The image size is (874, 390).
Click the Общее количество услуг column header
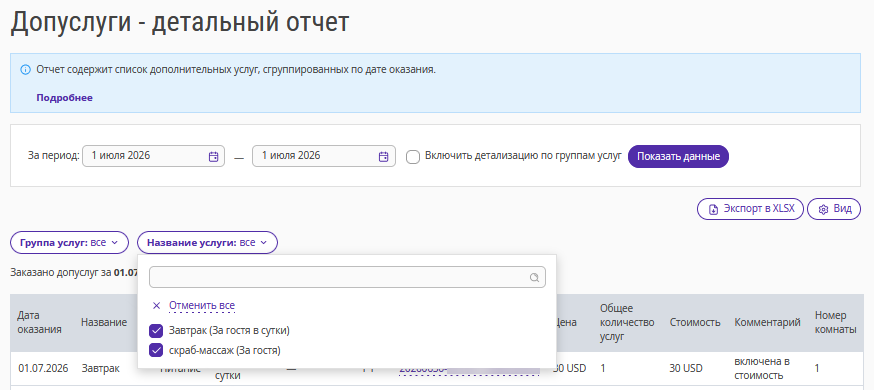pos(627,322)
